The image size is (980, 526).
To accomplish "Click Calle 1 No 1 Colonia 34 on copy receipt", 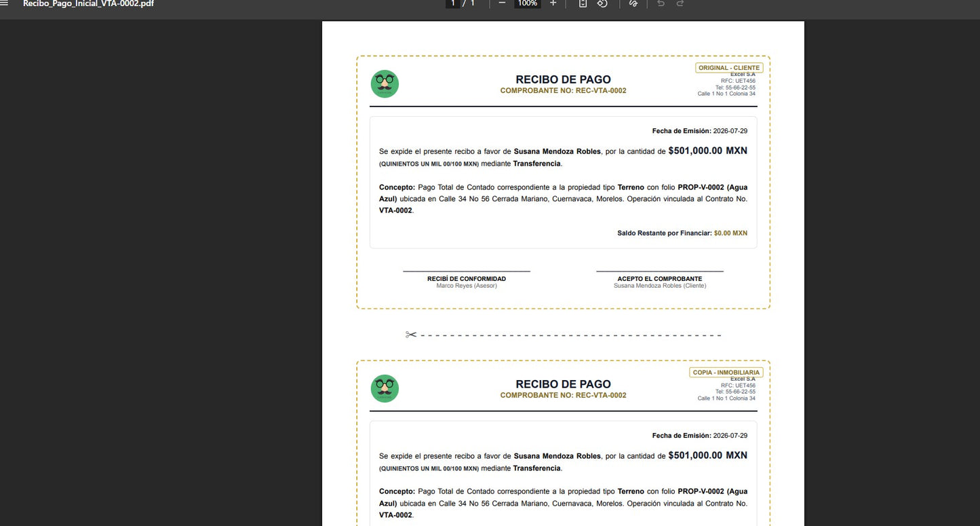I will tap(726, 398).
